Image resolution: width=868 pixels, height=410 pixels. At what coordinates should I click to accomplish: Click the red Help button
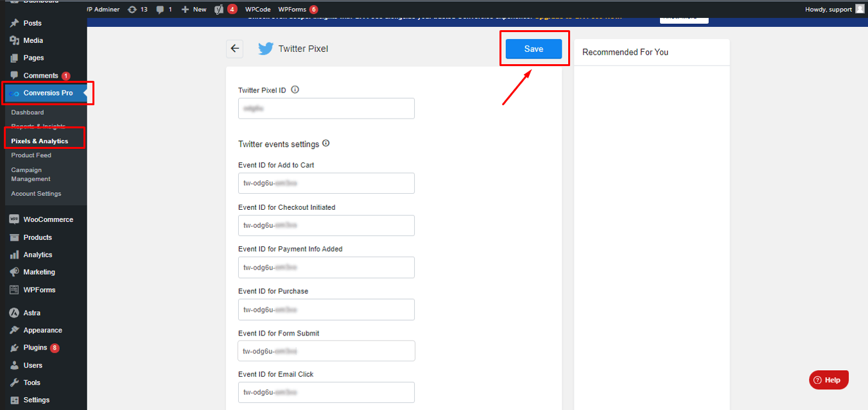pos(829,380)
